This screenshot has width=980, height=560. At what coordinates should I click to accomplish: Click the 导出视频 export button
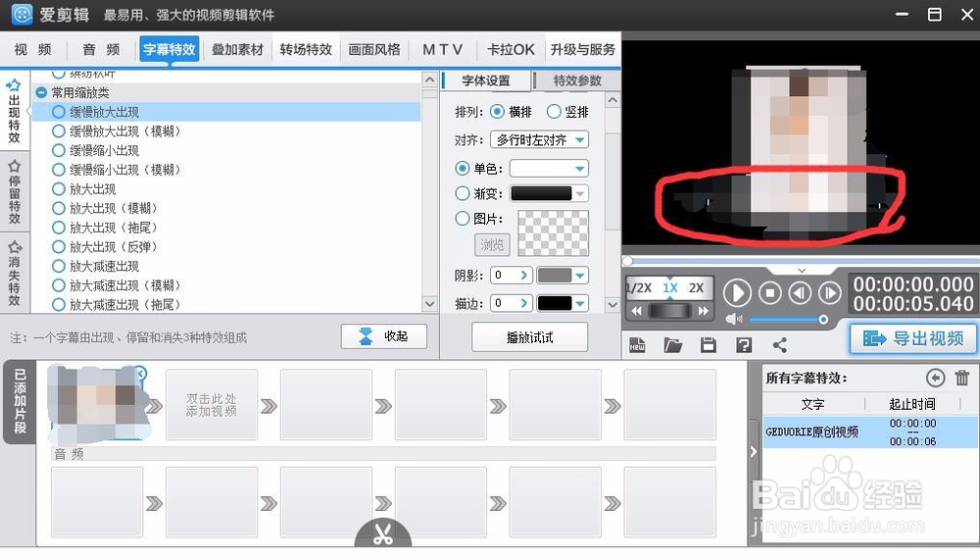coord(913,338)
